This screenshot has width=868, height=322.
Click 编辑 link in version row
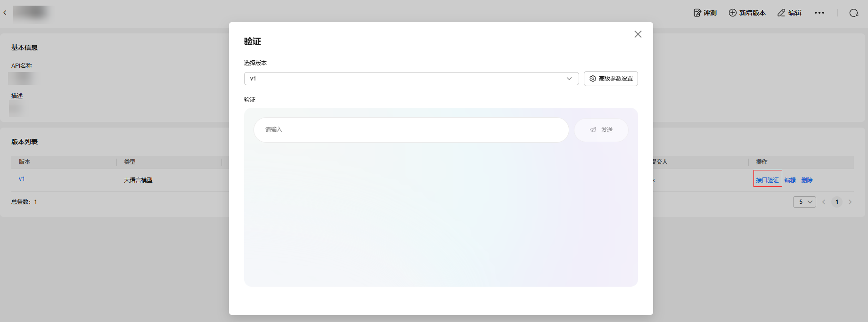(x=790, y=180)
